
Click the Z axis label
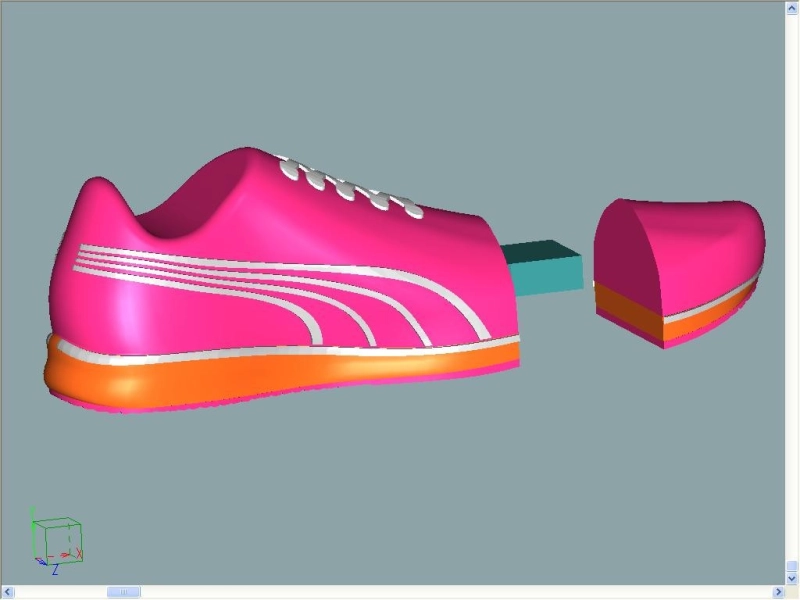(x=55, y=568)
